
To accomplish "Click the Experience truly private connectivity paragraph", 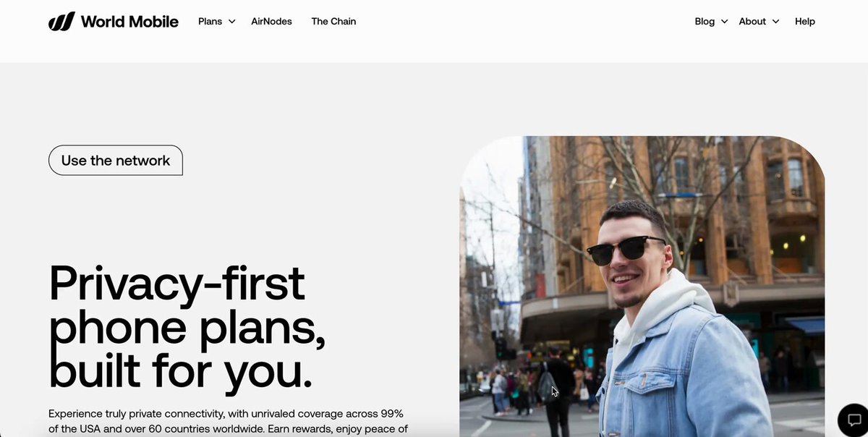I will [228, 421].
